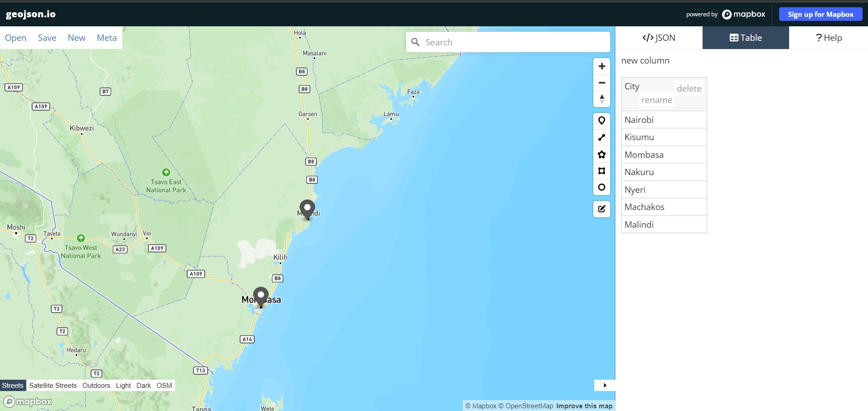Click the edit geometries icon
868x411 pixels.
(x=601, y=209)
